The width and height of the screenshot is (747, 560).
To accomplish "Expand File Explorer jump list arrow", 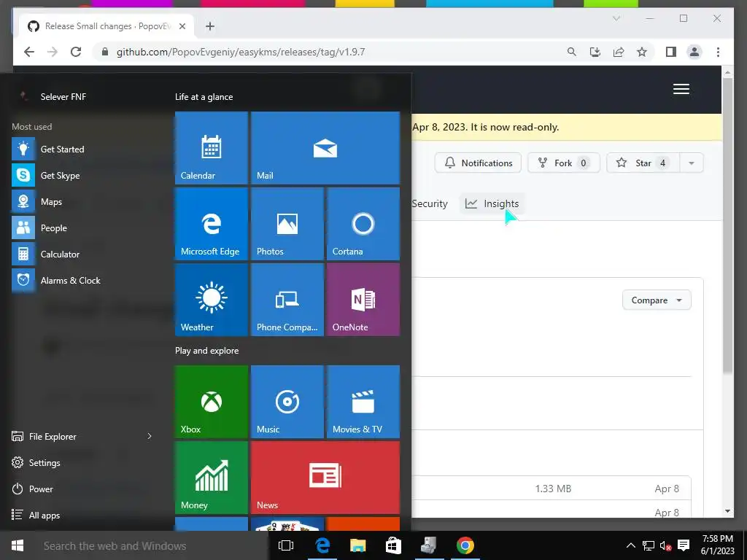I will (x=150, y=436).
